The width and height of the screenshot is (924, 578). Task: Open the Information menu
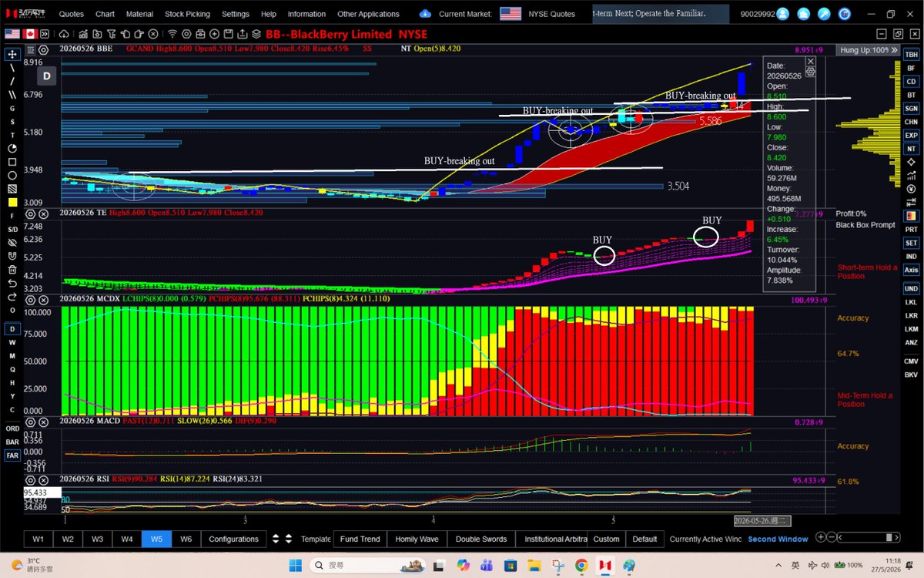pos(306,14)
